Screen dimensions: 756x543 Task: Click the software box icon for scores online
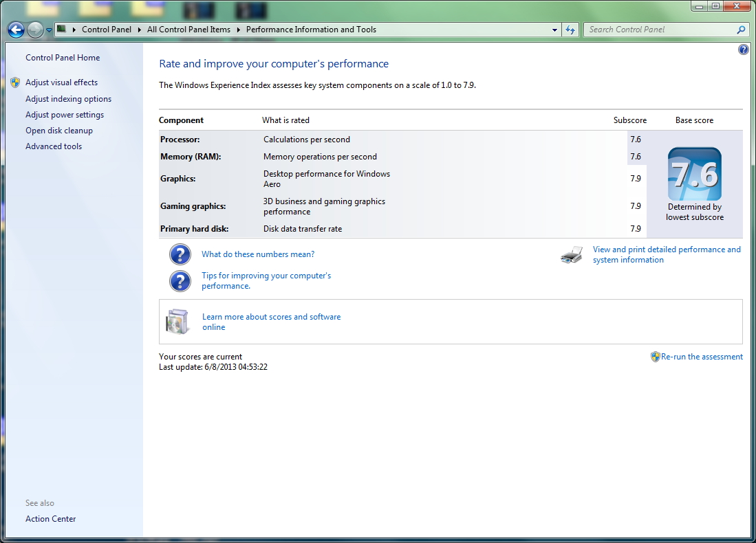tap(177, 322)
